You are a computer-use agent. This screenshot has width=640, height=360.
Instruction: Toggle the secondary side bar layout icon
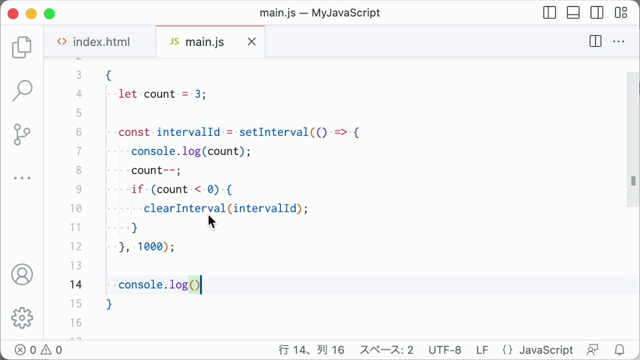597,13
